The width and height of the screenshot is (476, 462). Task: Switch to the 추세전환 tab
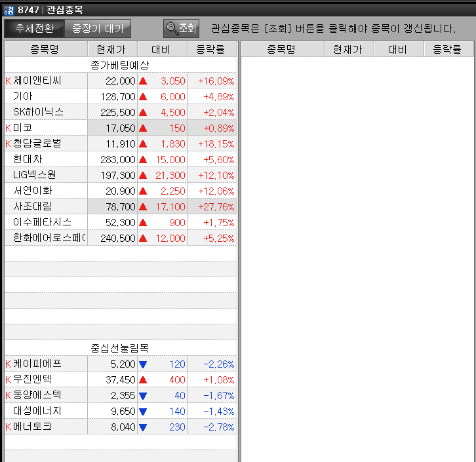(x=34, y=29)
